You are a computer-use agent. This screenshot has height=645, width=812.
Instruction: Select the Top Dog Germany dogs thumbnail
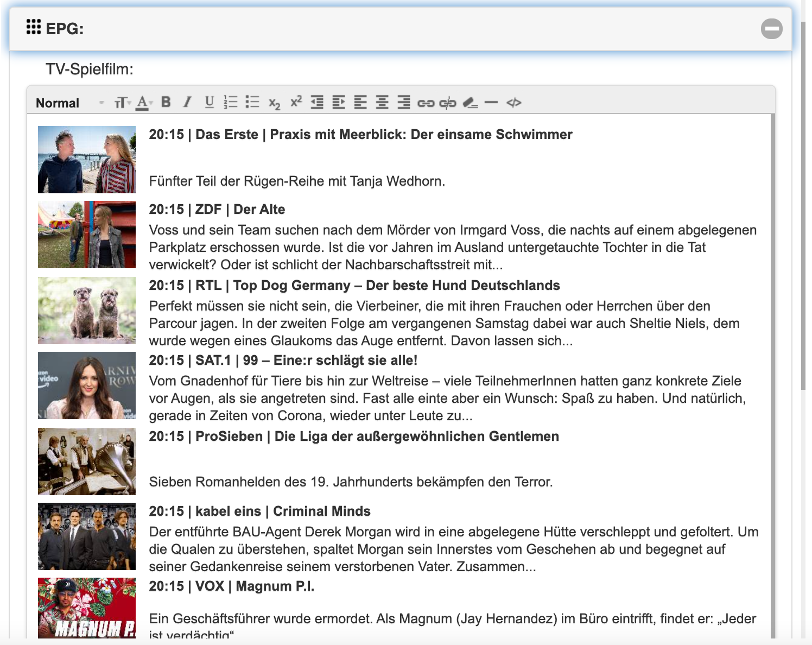[87, 311]
